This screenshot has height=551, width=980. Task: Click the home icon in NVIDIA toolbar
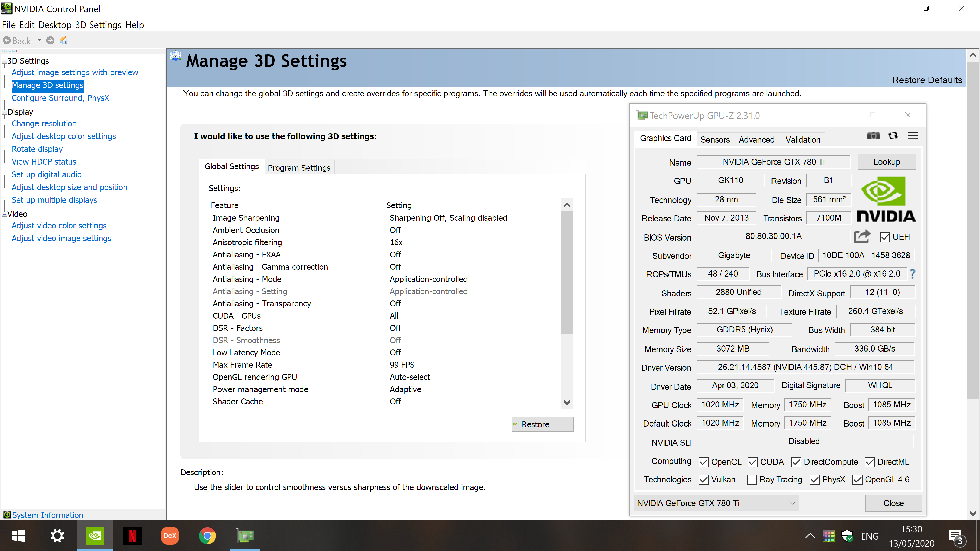click(x=64, y=40)
